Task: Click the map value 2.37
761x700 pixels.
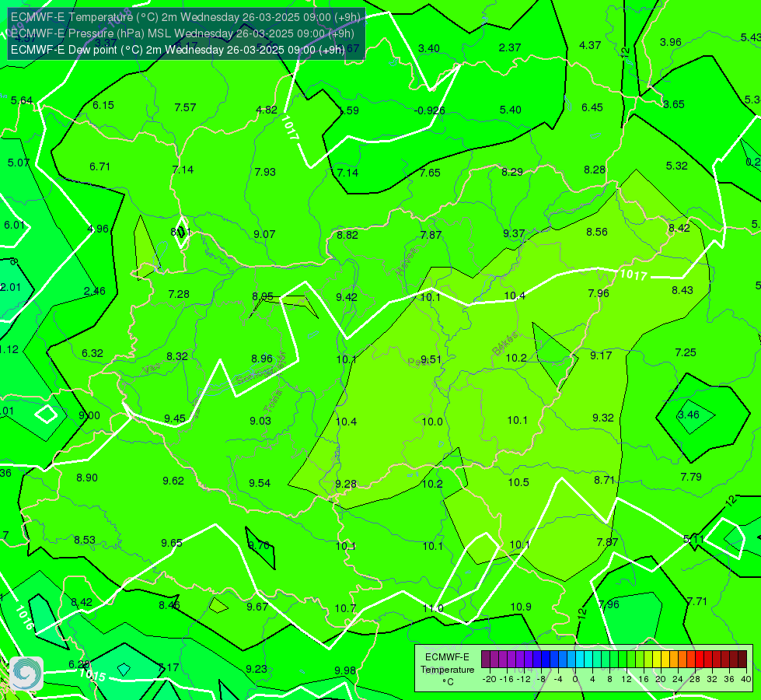Action: 510,47
